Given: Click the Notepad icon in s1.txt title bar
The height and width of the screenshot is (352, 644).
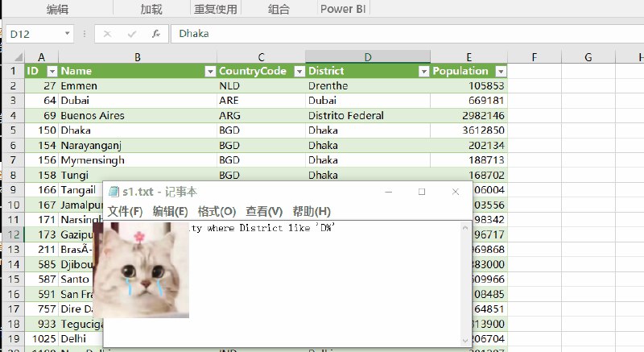Looking at the screenshot, I should [114, 192].
